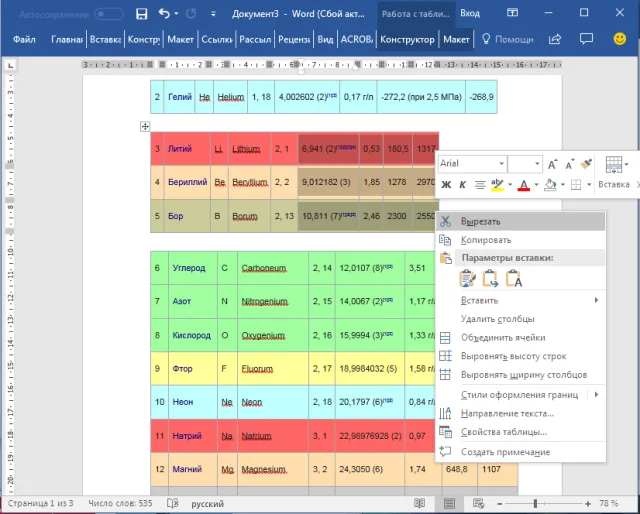Activate Format Painter brush

[586, 164]
